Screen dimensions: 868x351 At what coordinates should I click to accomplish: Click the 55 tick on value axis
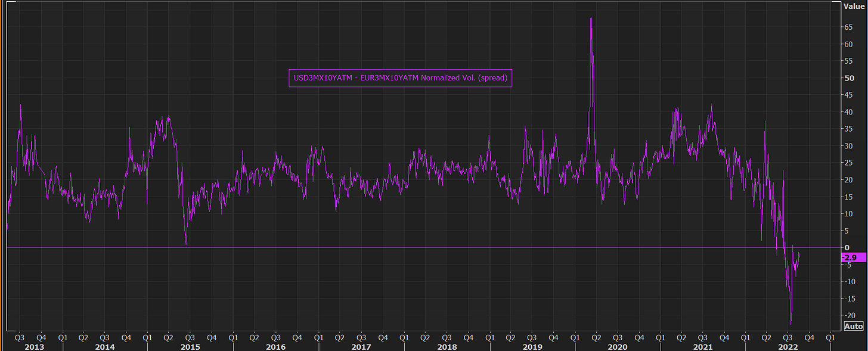[847, 61]
